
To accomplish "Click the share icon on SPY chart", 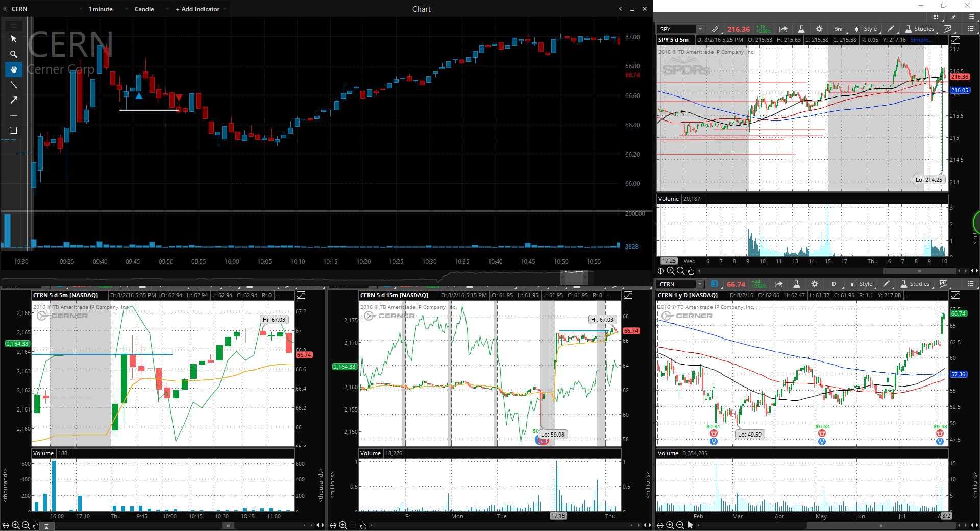I will 783,29.
